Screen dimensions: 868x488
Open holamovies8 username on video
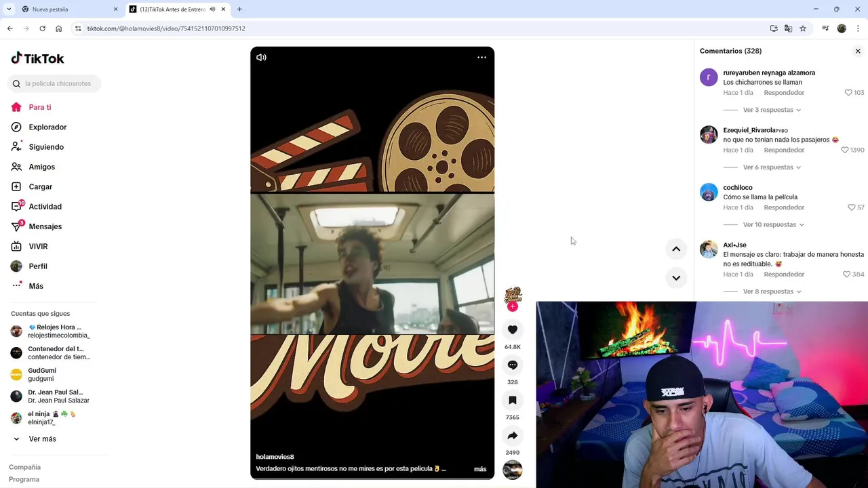275,457
